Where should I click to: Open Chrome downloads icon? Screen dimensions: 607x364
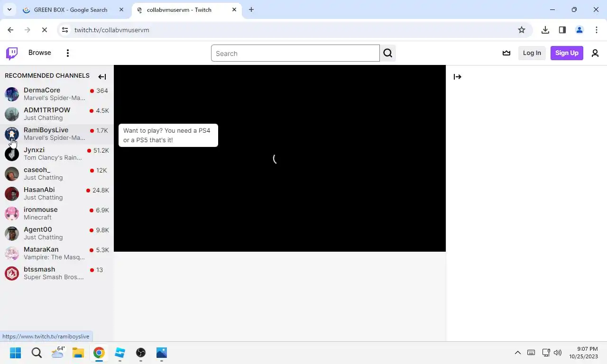545,30
